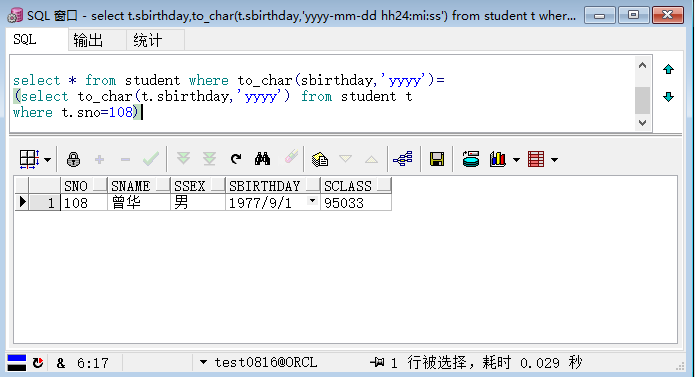Screen dimensions: 695x377
Task: Click the insert record plus icon
Action: [99, 159]
